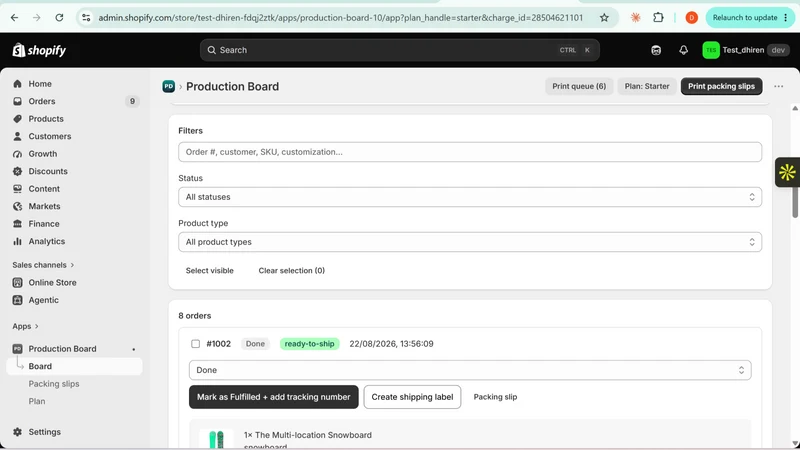Open the Production Board app entry

[62, 348]
